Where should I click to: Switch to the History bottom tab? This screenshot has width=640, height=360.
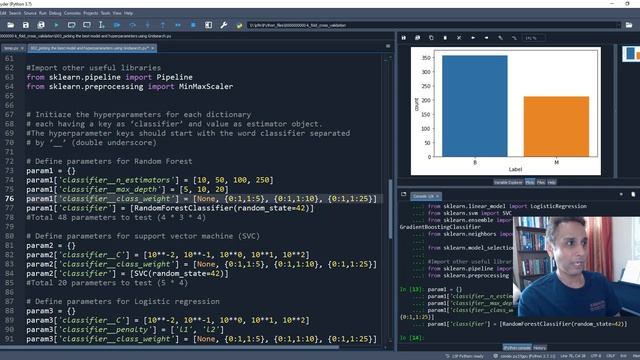tap(540, 348)
